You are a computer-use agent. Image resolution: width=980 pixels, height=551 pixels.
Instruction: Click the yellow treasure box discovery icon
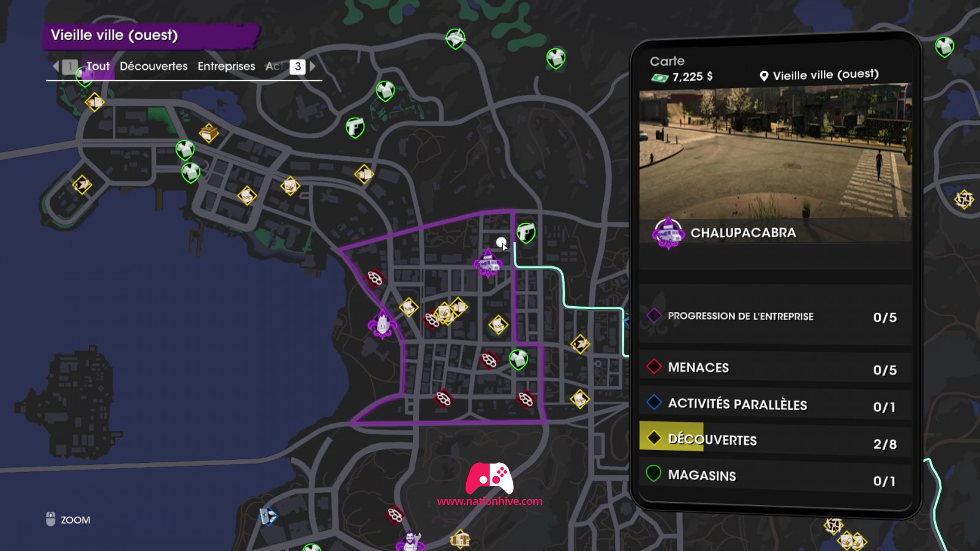pyautogui.click(x=209, y=133)
